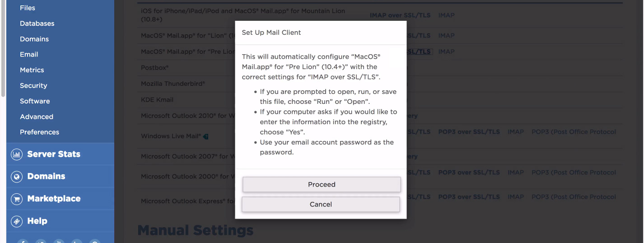The width and height of the screenshot is (644, 243).
Task: Open the Software sidebar item
Action: click(35, 101)
